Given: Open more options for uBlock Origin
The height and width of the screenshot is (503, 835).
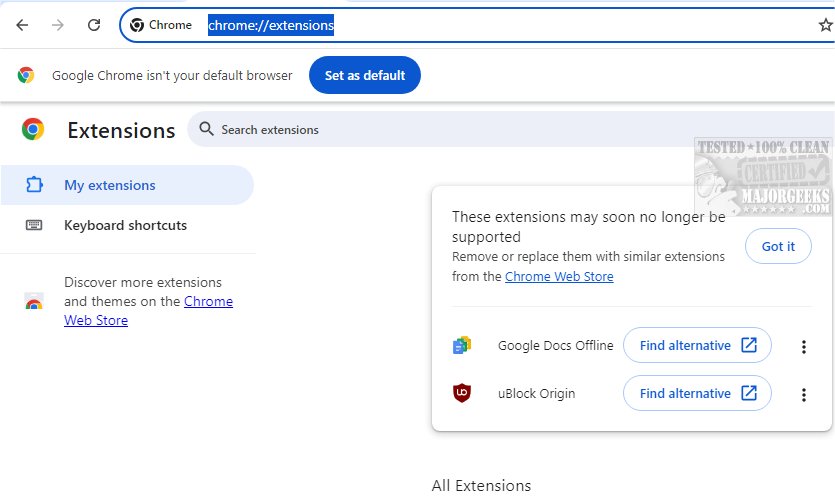Looking at the screenshot, I should 803,395.
